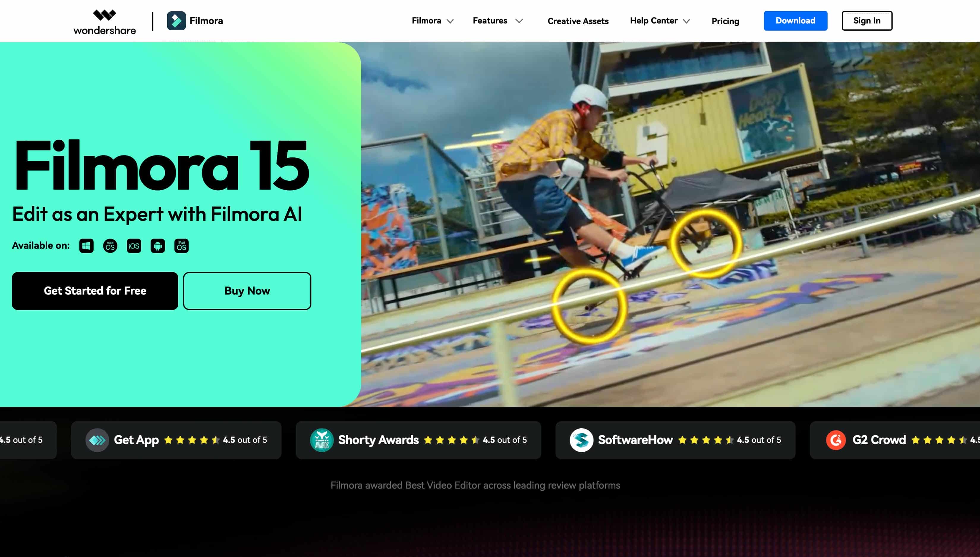The width and height of the screenshot is (980, 557).
Task: Select the Windows platform icon
Action: point(86,246)
